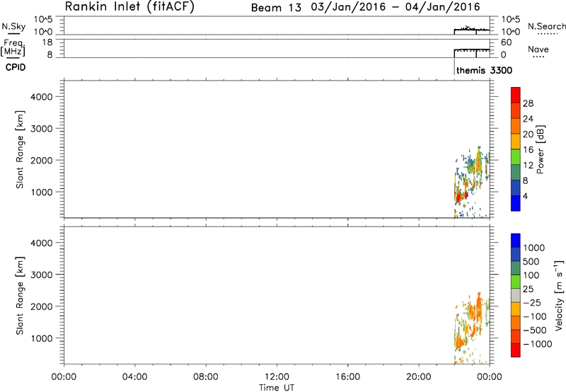Click the red top segment of Power colorbar
Viewport: 566px width, 392px height.
point(516,96)
